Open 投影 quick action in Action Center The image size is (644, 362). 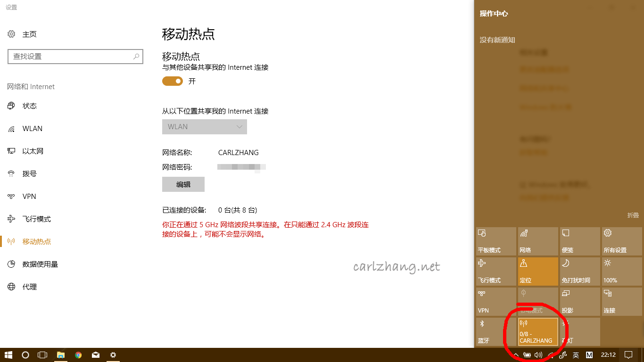[x=579, y=301]
